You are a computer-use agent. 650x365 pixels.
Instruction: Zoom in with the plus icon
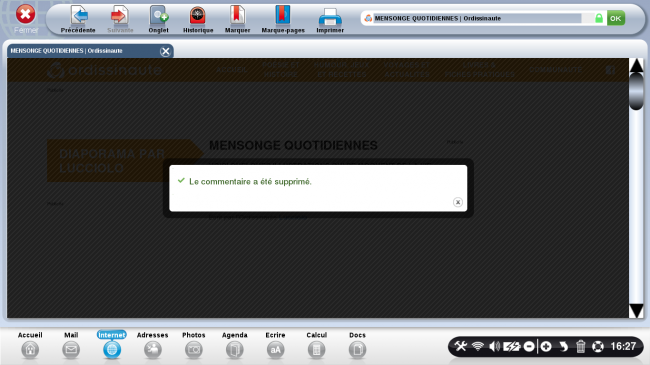[x=546, y=346]
